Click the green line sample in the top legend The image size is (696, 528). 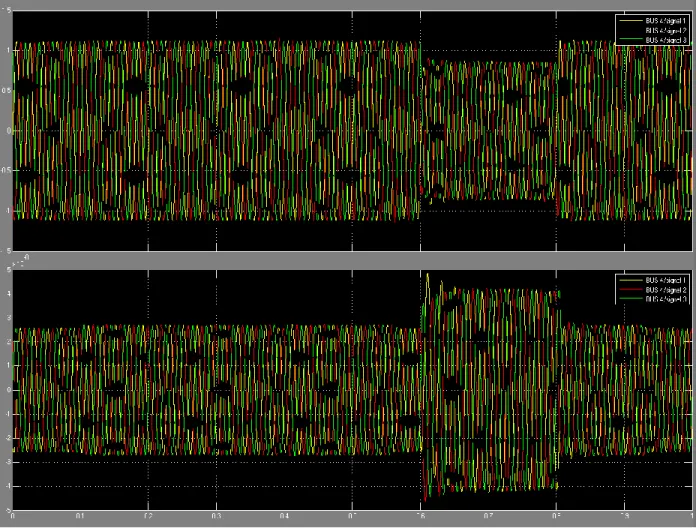coord(631,39)
